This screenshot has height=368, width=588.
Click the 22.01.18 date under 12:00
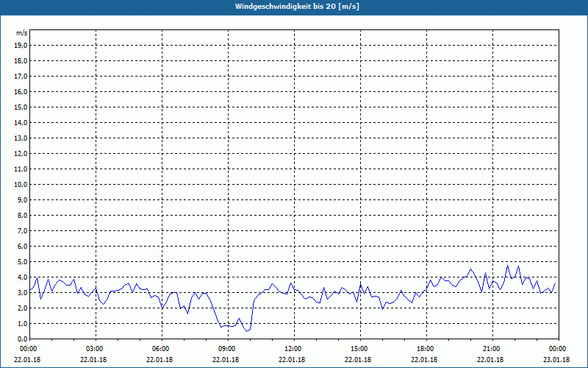pos(293,361)
